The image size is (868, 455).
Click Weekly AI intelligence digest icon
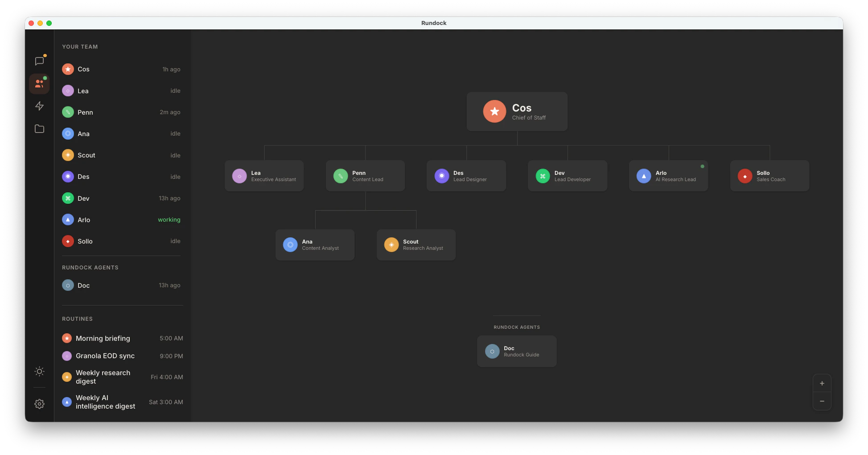point(67,402)
